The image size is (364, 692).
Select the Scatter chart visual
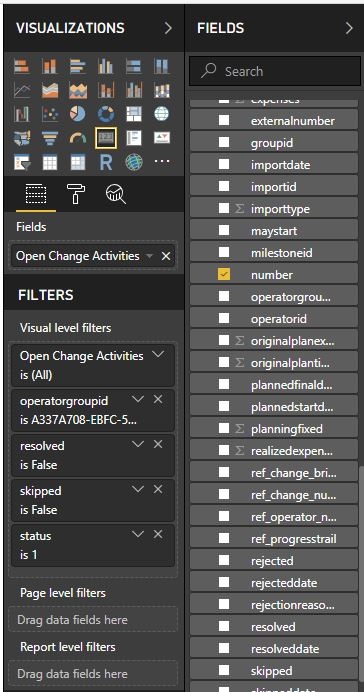point(49,114)
